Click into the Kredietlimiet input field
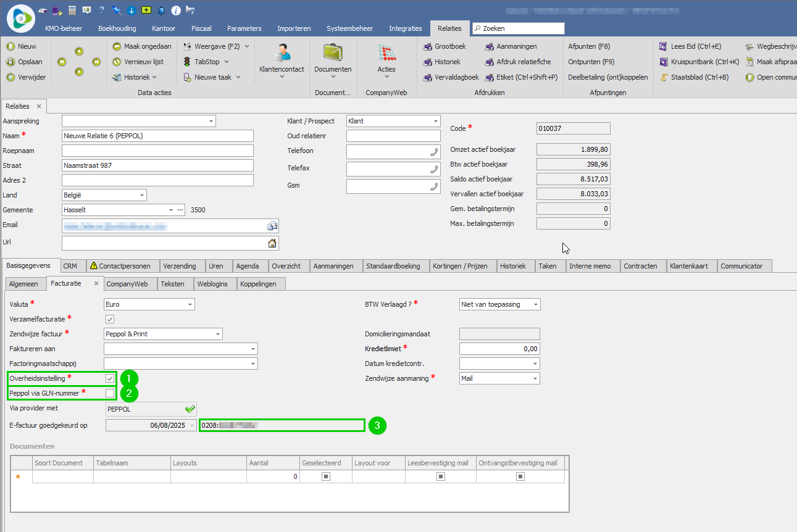Screen dimensions: 797x532 click(499, 349)
